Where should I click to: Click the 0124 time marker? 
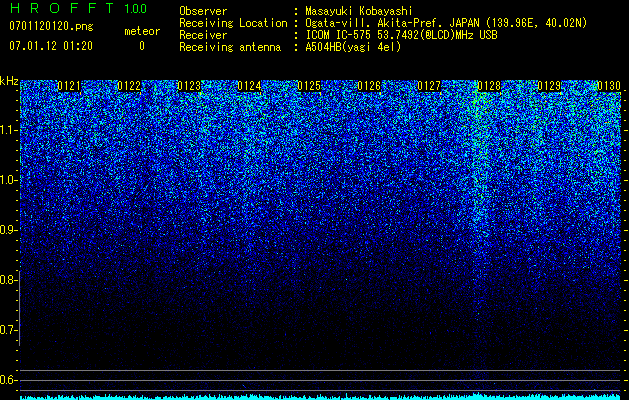click(249, 86)
